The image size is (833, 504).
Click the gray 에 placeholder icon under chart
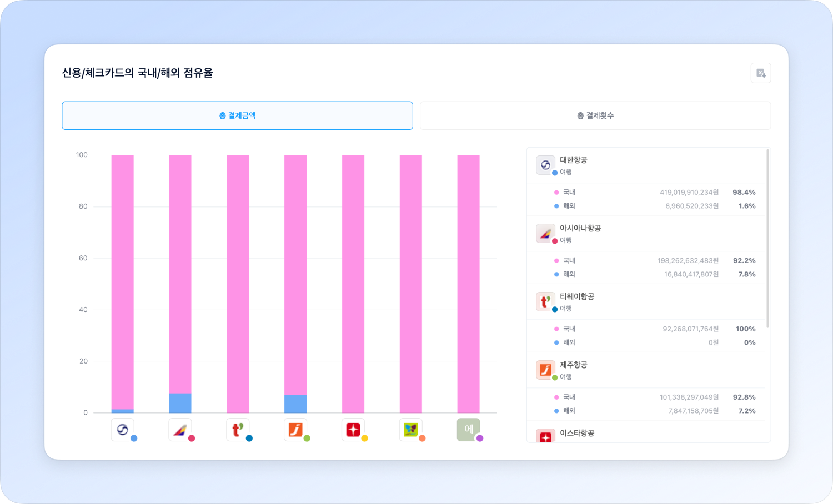[x=468, y=430]
